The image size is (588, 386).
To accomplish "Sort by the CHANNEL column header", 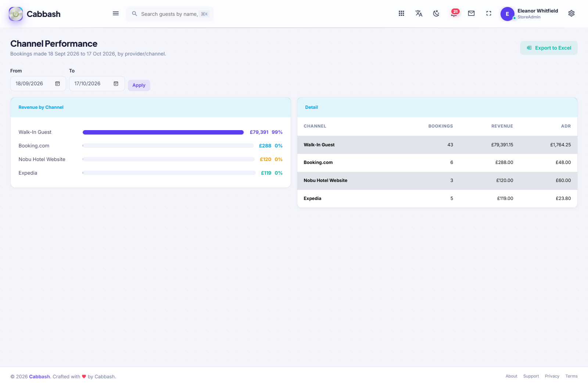I will (315, 126).
